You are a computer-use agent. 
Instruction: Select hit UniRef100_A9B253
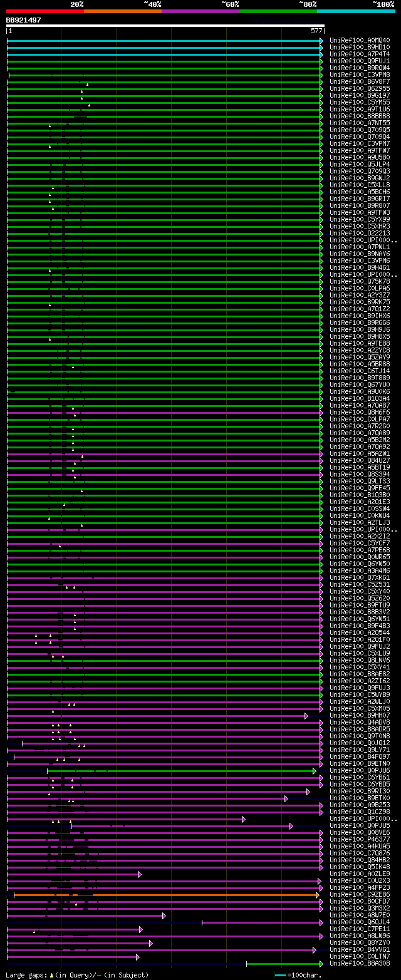coord(360,805)
